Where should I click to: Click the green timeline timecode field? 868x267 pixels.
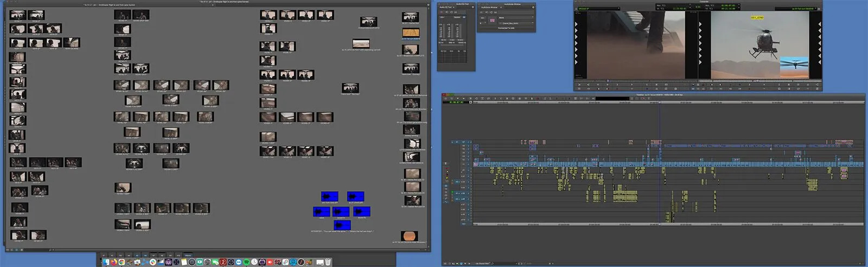(456, 102)
